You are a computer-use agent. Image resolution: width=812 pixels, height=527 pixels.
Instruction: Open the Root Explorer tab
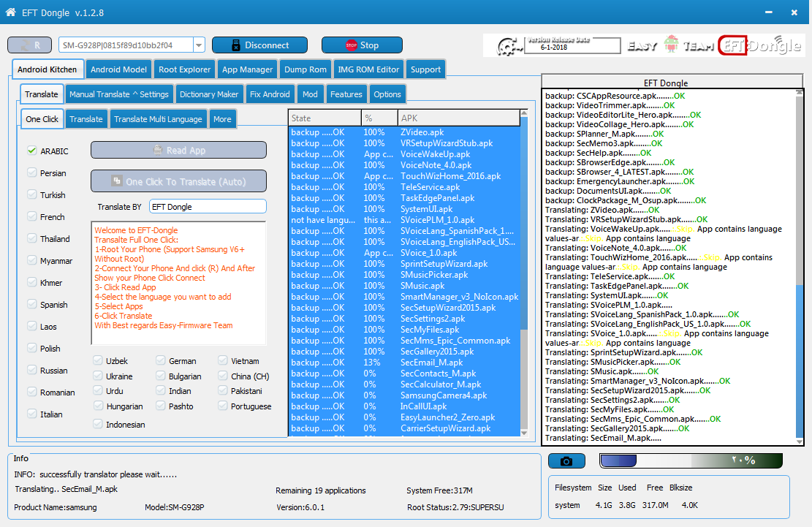tap(184, 69)
